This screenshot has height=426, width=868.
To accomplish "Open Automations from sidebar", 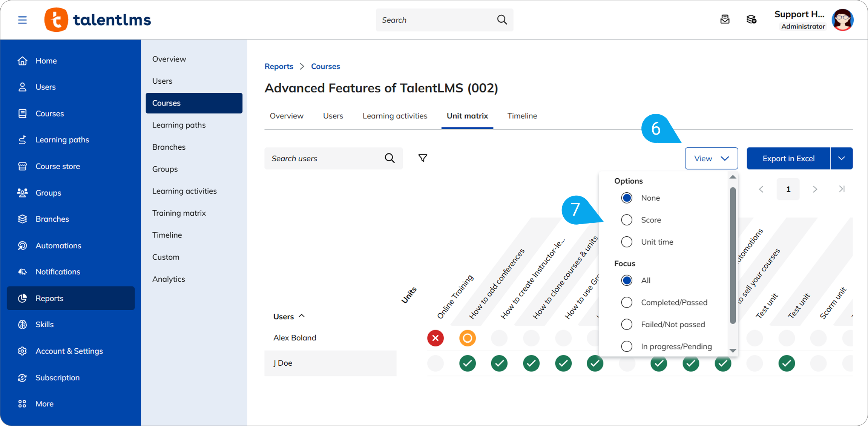I will [58, 245].
